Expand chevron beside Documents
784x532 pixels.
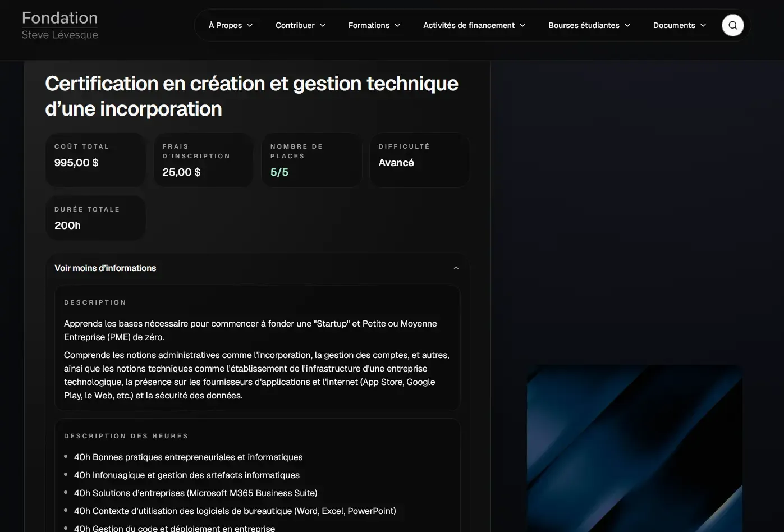pos(703,25)
